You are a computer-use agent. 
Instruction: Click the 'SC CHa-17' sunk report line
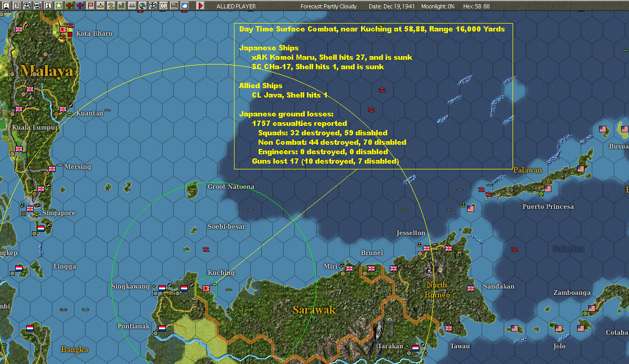pos(318,67)
